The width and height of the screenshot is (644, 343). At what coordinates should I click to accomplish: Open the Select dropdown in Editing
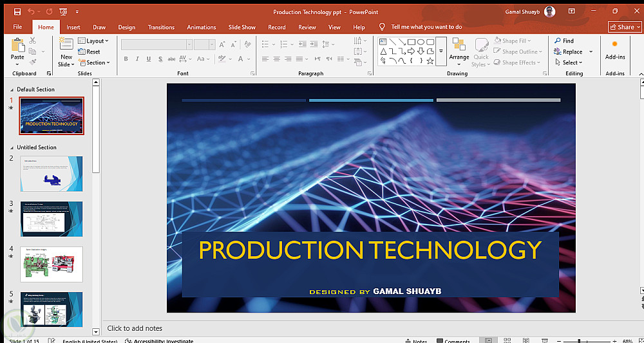(x=569, y=62)
